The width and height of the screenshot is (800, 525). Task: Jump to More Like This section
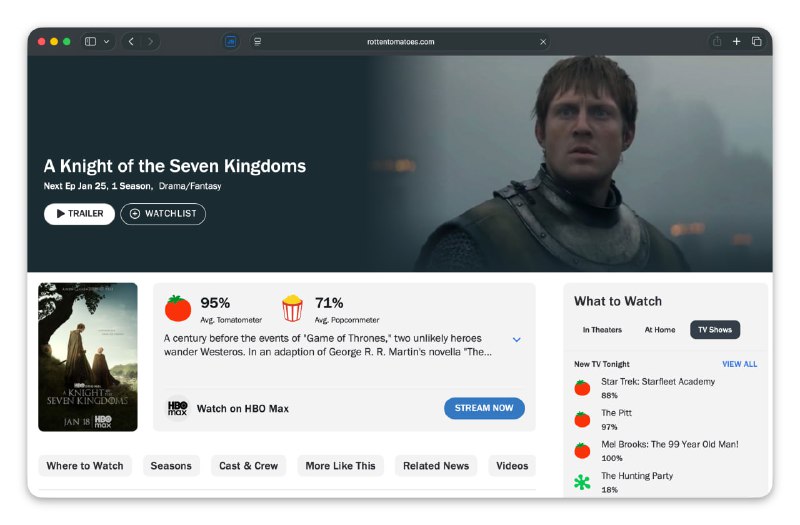[340, 466]
